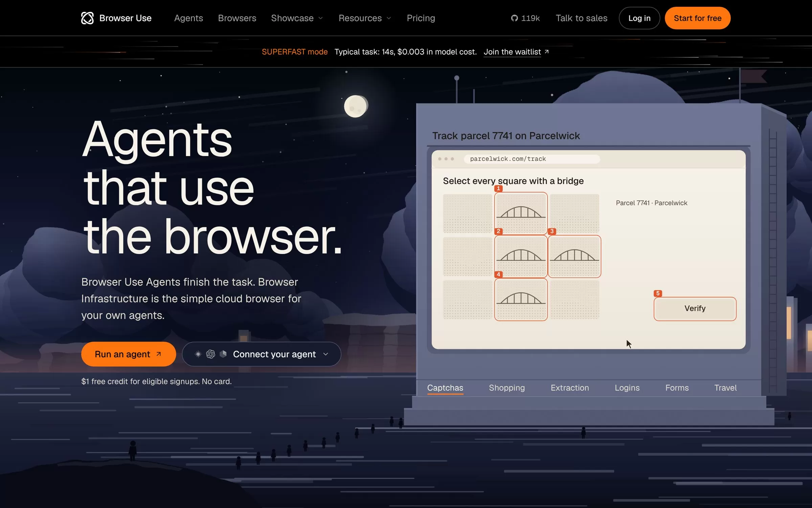This screenshot has height=508, width=812.
Task: Click the Run an agent button
Action: click(128, 354)
